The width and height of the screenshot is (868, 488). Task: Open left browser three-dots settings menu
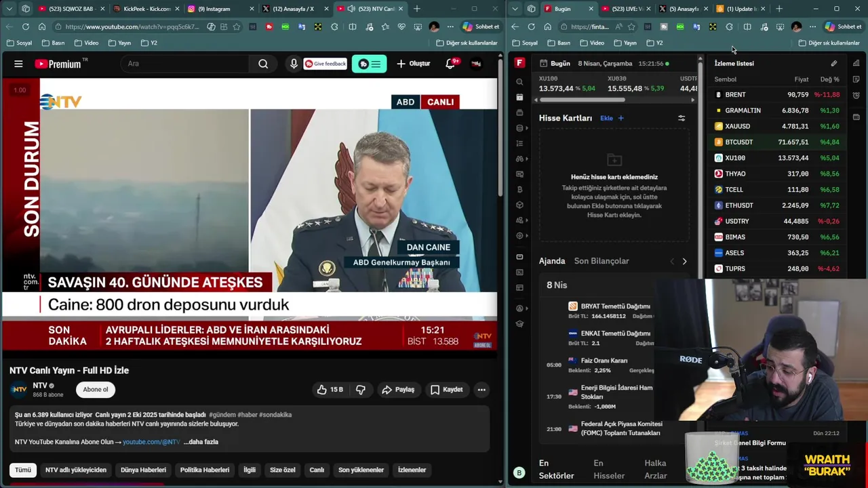[x=450, y=26]
